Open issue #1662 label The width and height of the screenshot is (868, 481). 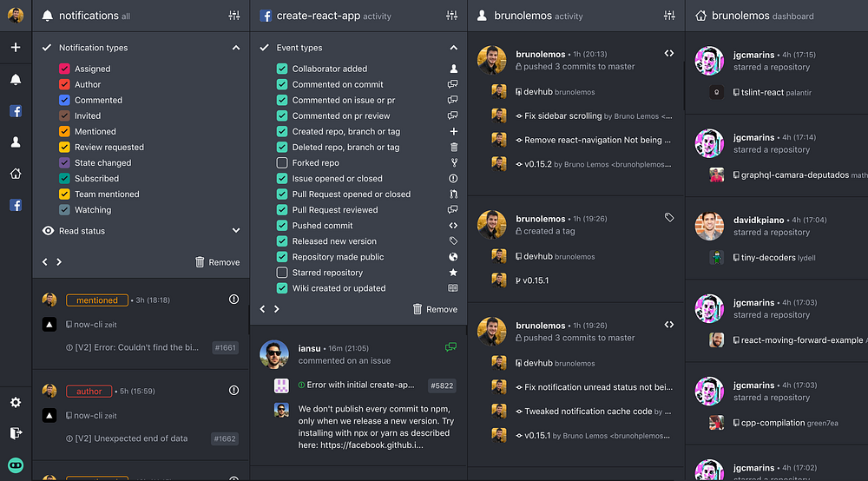(x=226, y=438)
